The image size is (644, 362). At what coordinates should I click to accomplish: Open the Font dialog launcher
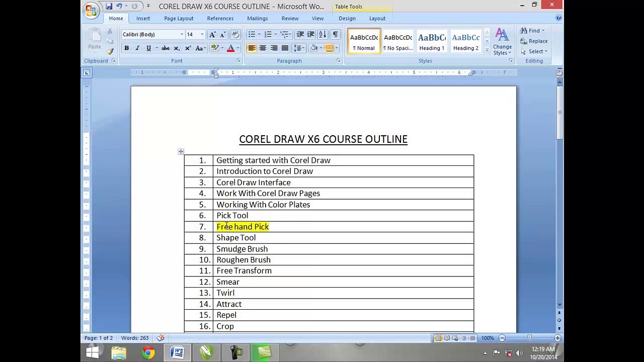238,61
